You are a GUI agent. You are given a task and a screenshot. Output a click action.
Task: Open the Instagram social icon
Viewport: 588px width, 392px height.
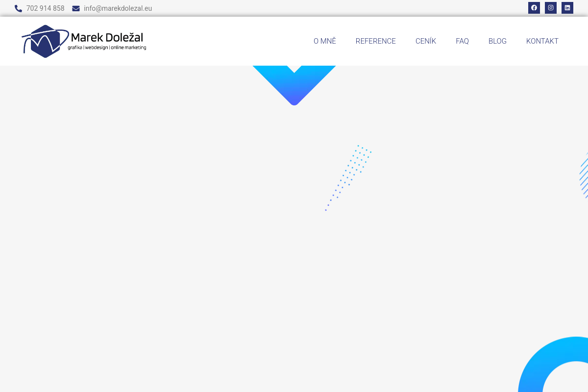551,8
